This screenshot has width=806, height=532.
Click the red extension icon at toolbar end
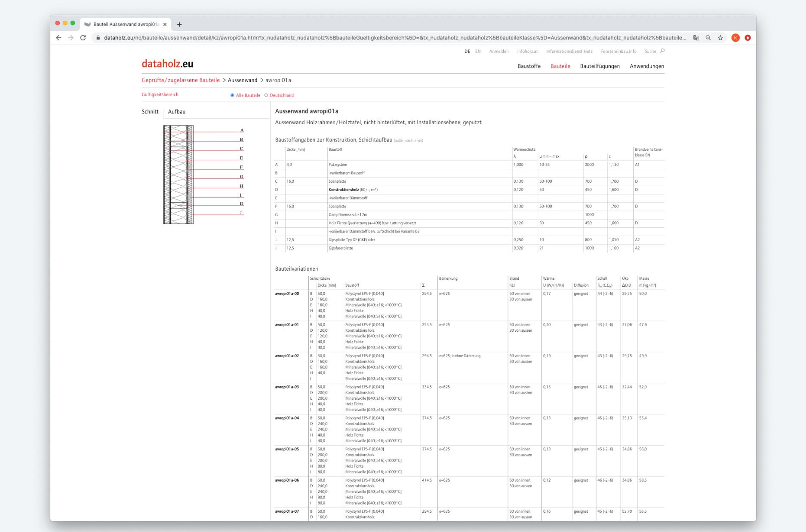[748, 38]
